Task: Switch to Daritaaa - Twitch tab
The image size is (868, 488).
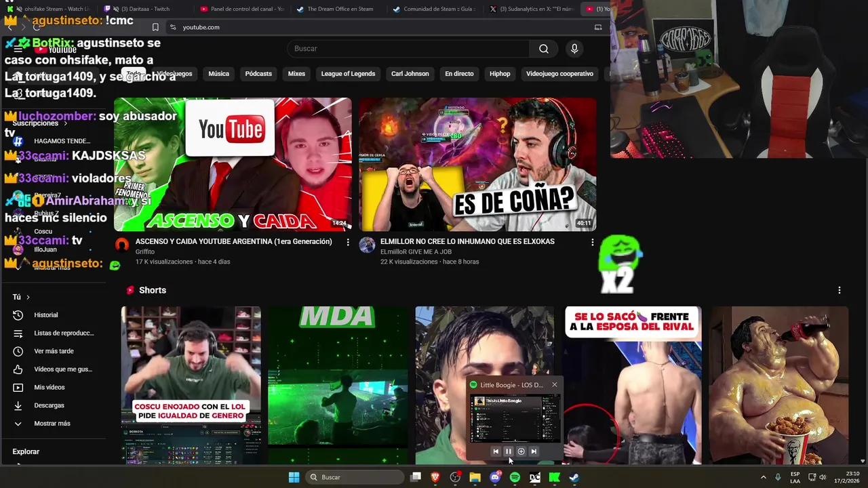Action: click(x=144, y=9)
